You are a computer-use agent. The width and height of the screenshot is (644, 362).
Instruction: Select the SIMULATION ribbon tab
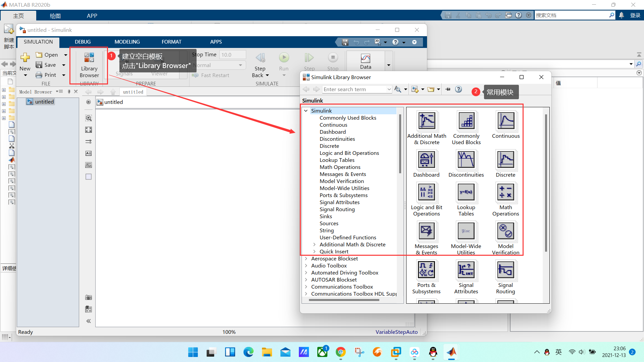(39, 42)
